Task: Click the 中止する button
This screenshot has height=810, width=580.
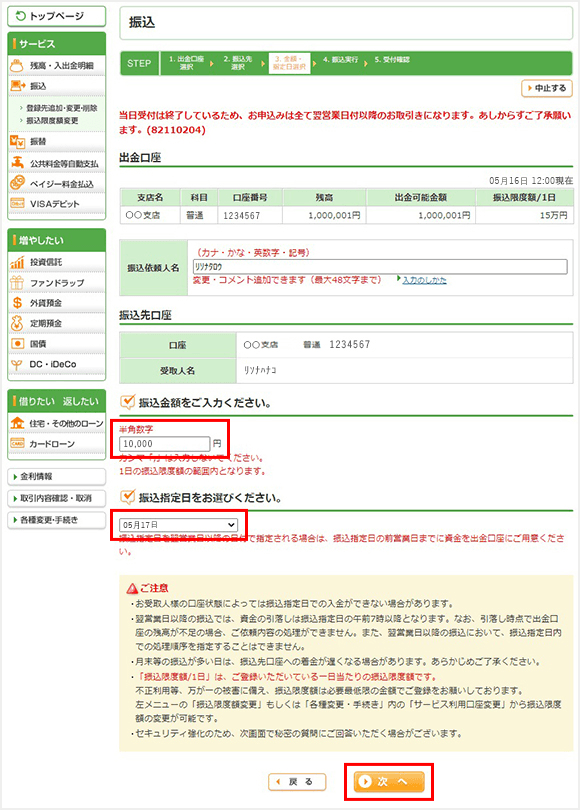Action: 547,88
